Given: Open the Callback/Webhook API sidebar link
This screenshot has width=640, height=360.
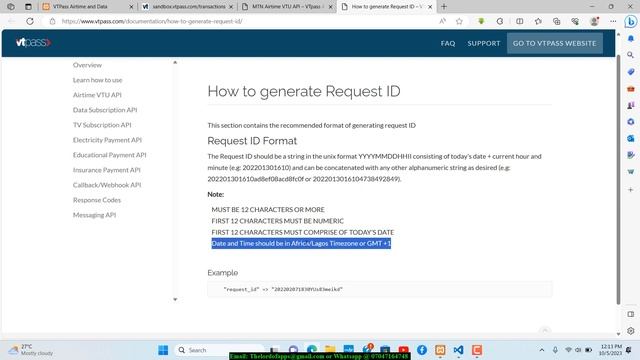Looking at the screenshot, I should tap(107, 185).
